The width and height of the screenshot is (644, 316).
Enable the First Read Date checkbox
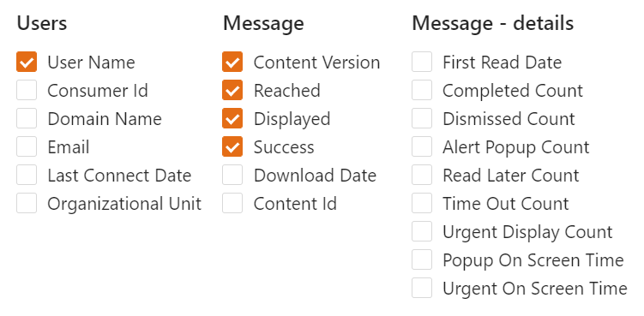tap(422, 62)
